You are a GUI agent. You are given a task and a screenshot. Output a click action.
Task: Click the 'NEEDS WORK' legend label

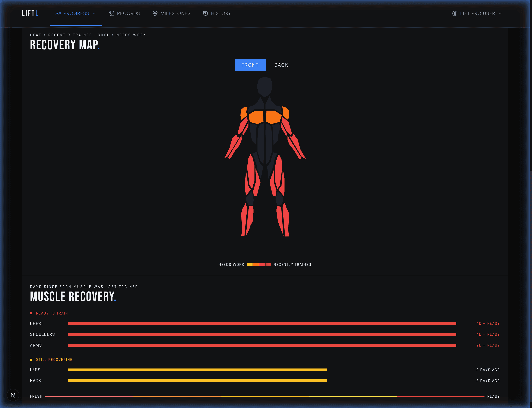pyautogui.click(x=231, y=265)
